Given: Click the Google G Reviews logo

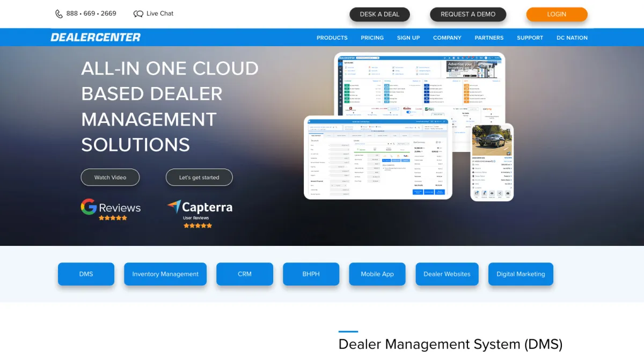Looking at the screenshot, I should [x=111, y=207].
